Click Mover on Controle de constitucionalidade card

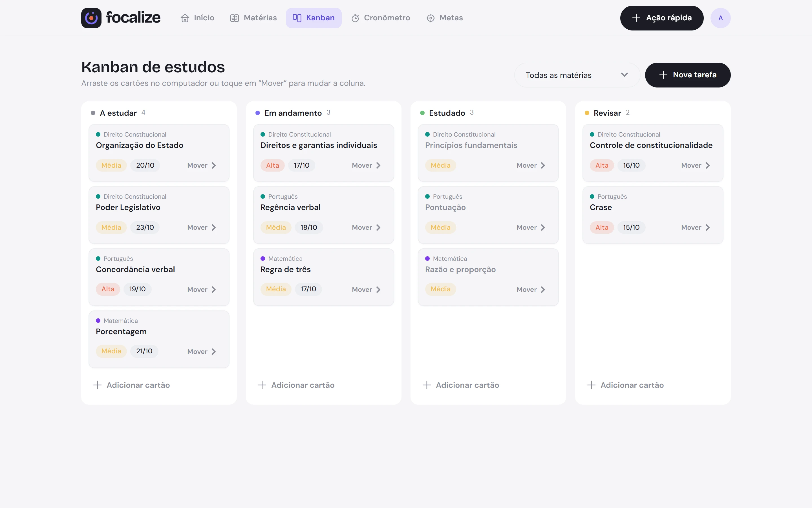point(696,165)
